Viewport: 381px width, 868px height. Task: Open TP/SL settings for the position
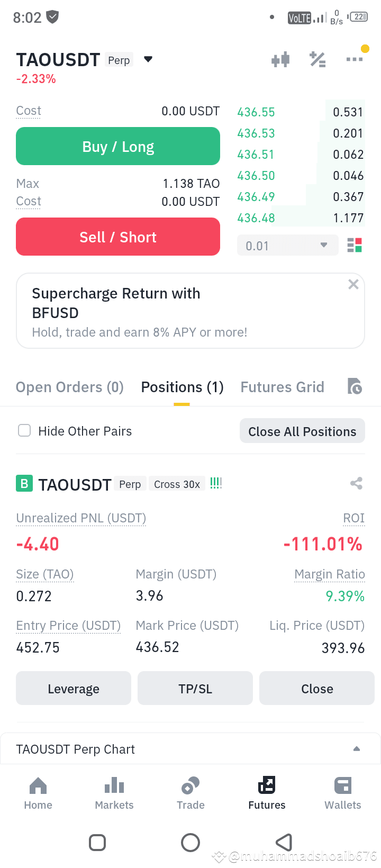[195, 688]
